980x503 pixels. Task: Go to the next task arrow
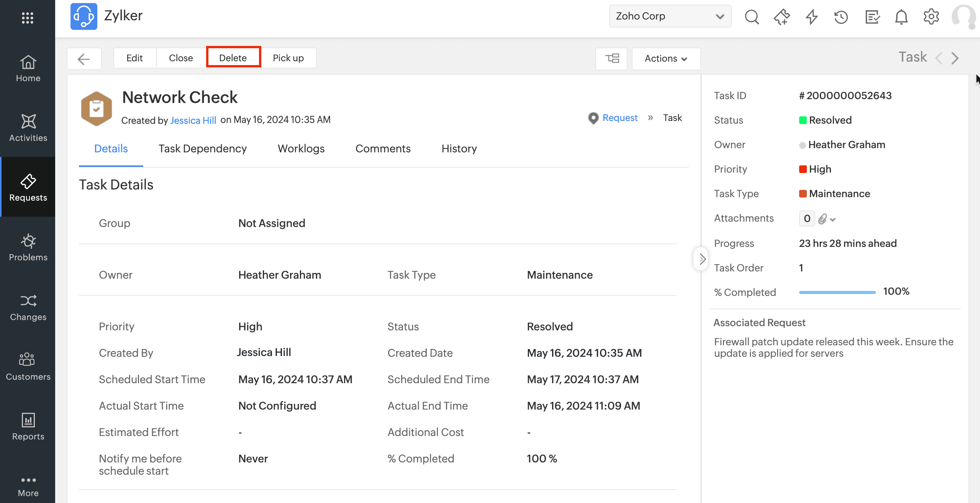click(955, 58)
